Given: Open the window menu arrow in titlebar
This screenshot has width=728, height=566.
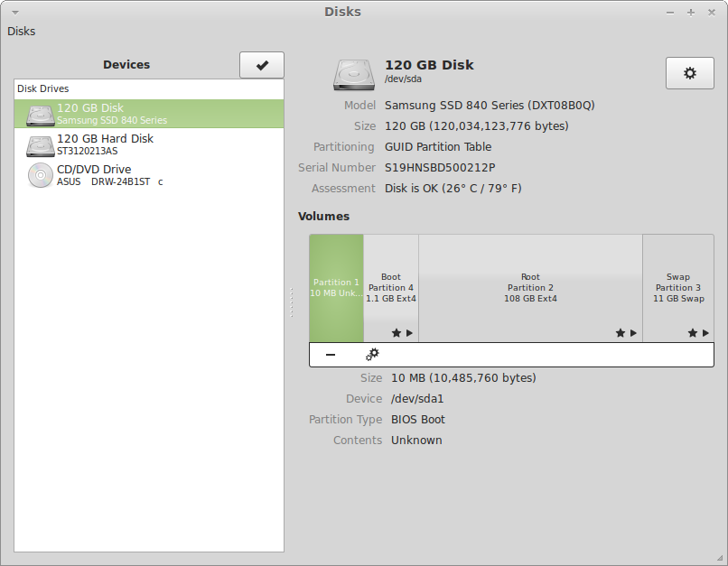Looking at the screenshot, I should click(x=15, y=13).
